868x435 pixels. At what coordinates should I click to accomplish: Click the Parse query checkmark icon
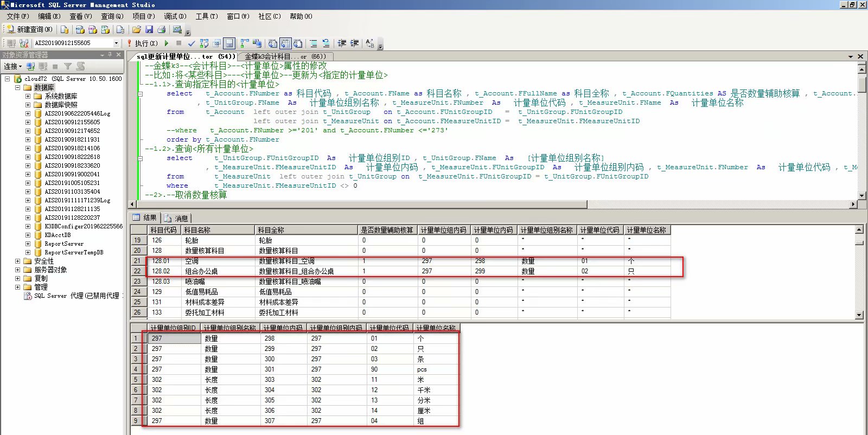click(x=192, y=43)
